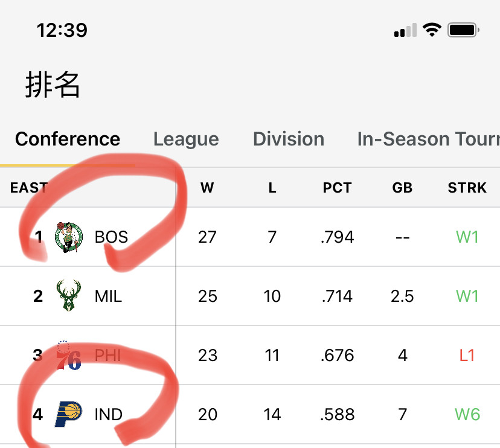Tap the GB column header
The image size is (500, 448).
[402, 188]
